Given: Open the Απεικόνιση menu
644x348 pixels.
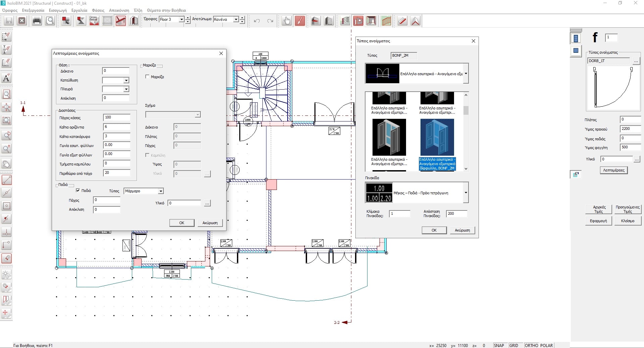Looking at the screenshot, I should tap(119, 10).
